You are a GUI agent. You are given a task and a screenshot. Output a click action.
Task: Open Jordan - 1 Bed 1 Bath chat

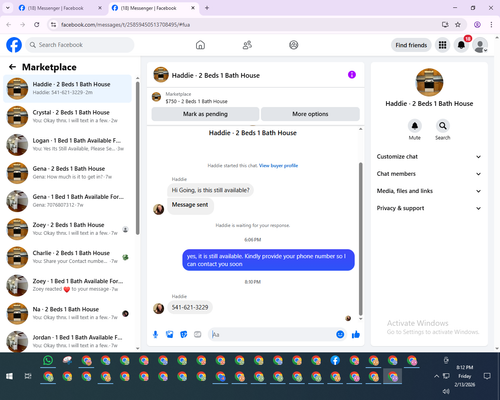[x=67, y=341]
